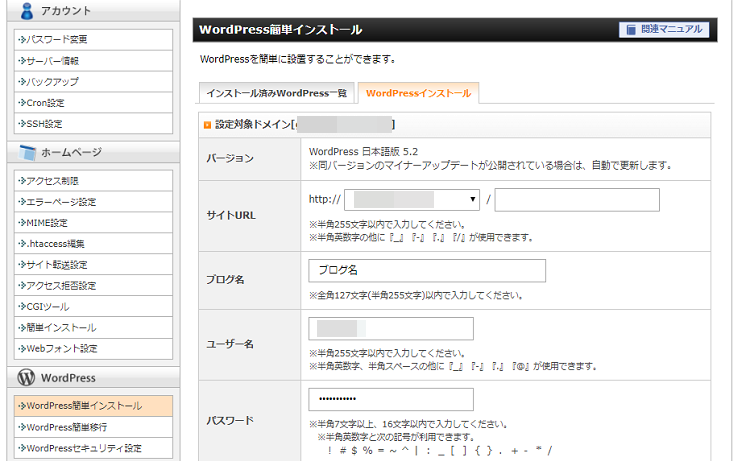This screenshot has width=750, height=461.
Task: Click the WordPress section header text
Action: click(68, 378)
